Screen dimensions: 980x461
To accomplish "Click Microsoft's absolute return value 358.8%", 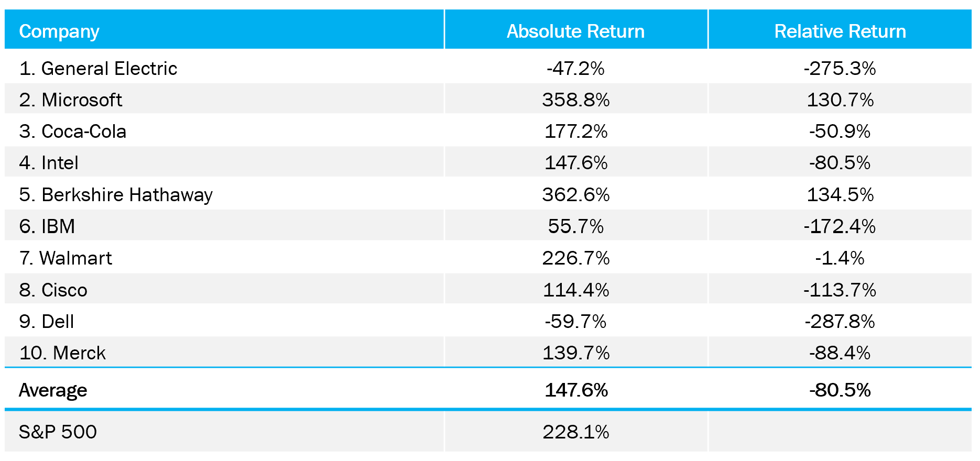I will (x=575, y=100).
